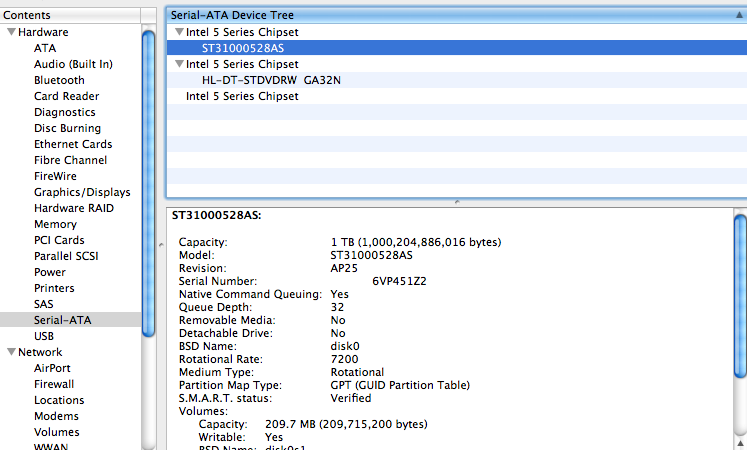Select SAS in the sidebar
Image resolution: width=747 pixels, height=450 pixels.
coord(43,304)
